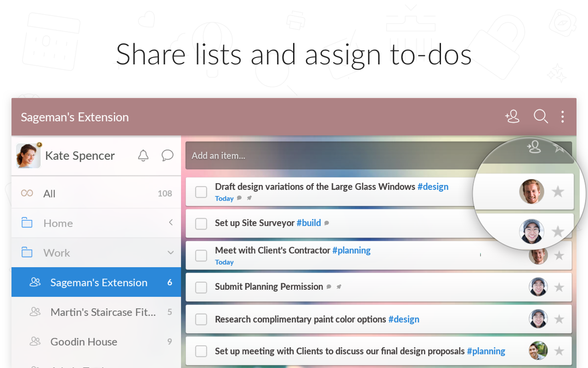Open notifications via the bell icon
Screen dimensions: 588x368
pyautogui.click(x=143, y=155)
